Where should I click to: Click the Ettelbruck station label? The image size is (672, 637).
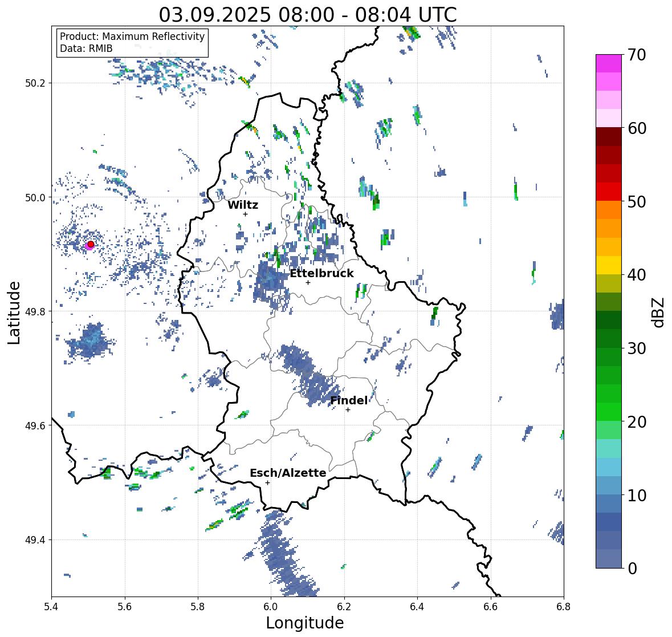click(322, 274)
